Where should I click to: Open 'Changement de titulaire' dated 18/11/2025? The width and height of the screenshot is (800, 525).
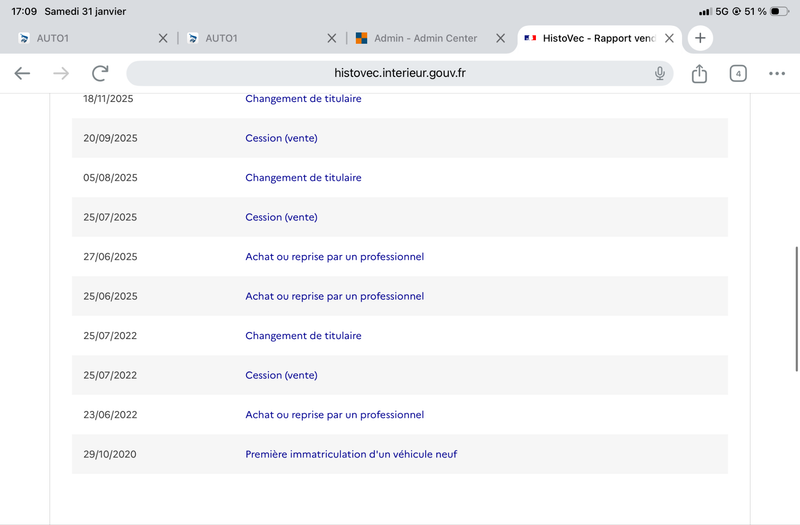[x=303, y=99]
